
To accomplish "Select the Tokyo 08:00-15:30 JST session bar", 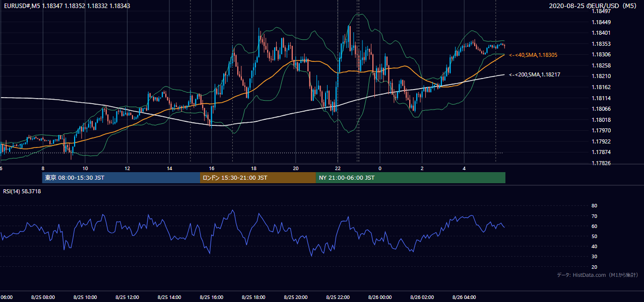I will click(121, 178).
